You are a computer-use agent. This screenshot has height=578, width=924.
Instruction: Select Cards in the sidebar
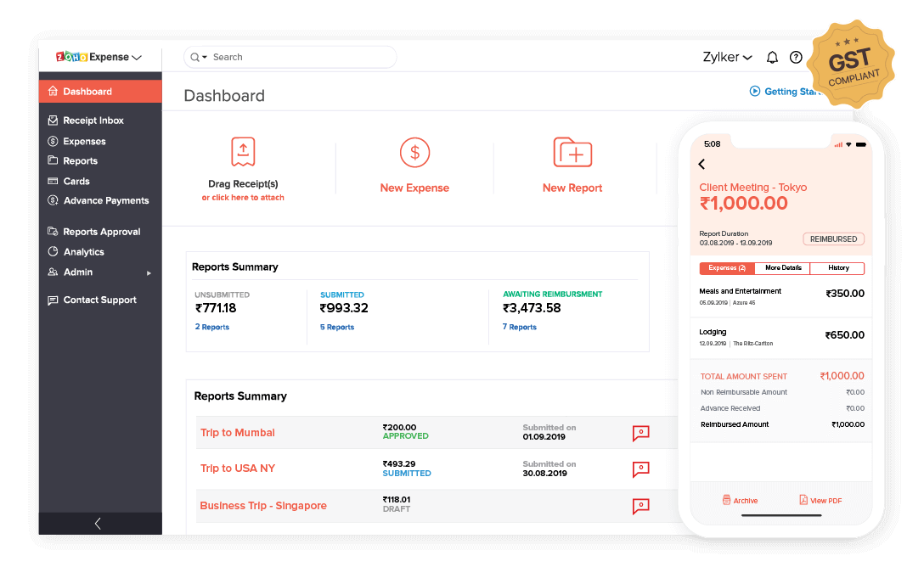(76, 181)
